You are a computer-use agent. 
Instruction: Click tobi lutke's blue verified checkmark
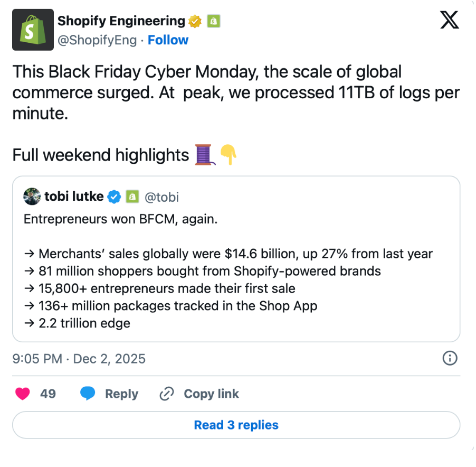click(x=114, y=197)
